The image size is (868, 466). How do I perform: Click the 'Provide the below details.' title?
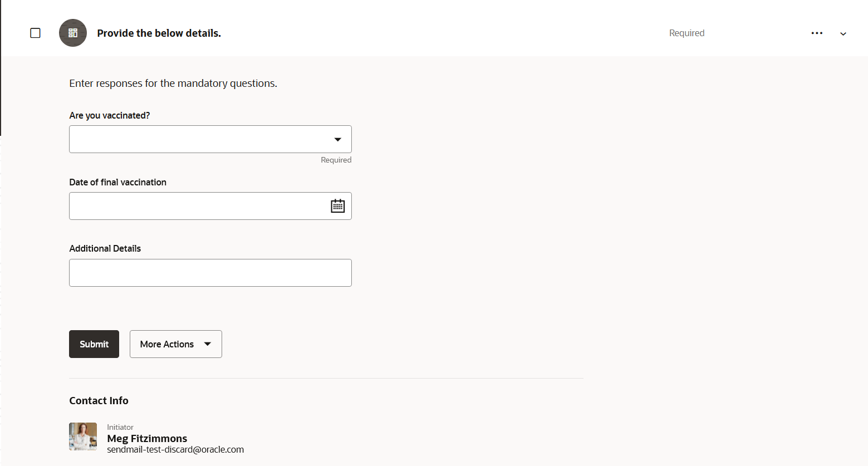click(159, 33)
